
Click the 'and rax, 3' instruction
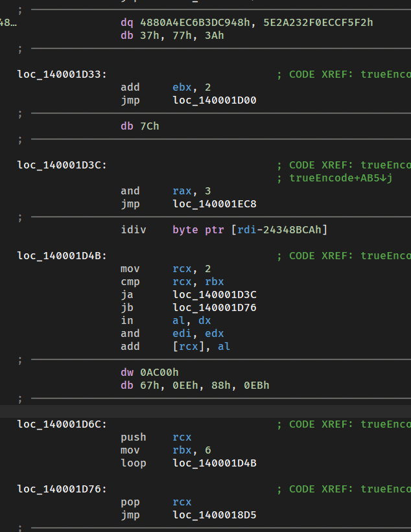point(166,191)
